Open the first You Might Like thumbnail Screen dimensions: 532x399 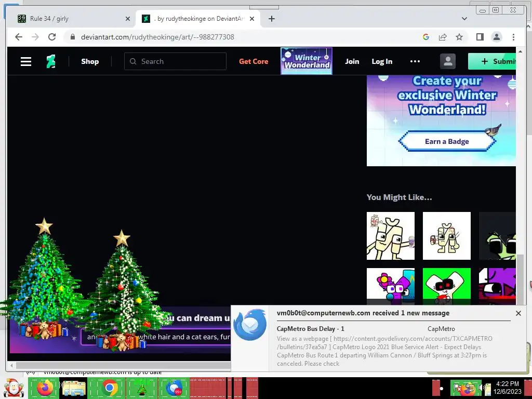(391, 236)
